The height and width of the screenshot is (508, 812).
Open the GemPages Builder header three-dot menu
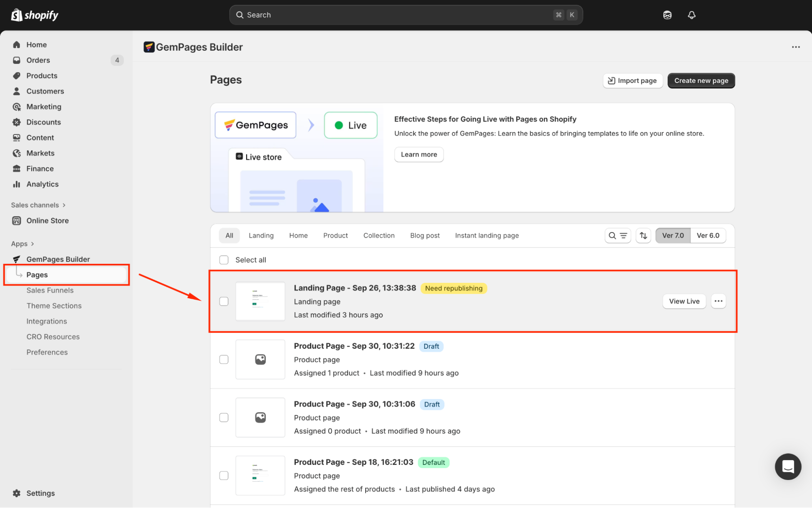[795, 47]
